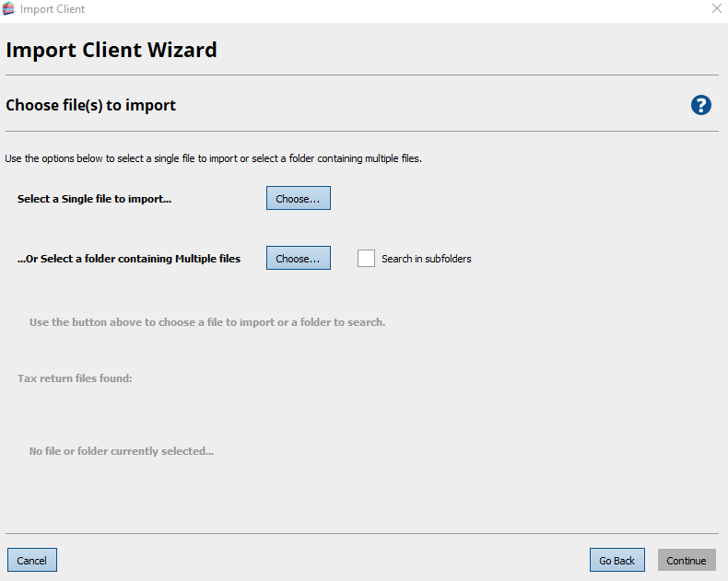This screenshot has height=581, width=728.
Task: Click the 'Select a Single file to import' label
Action: click(94, 199)
